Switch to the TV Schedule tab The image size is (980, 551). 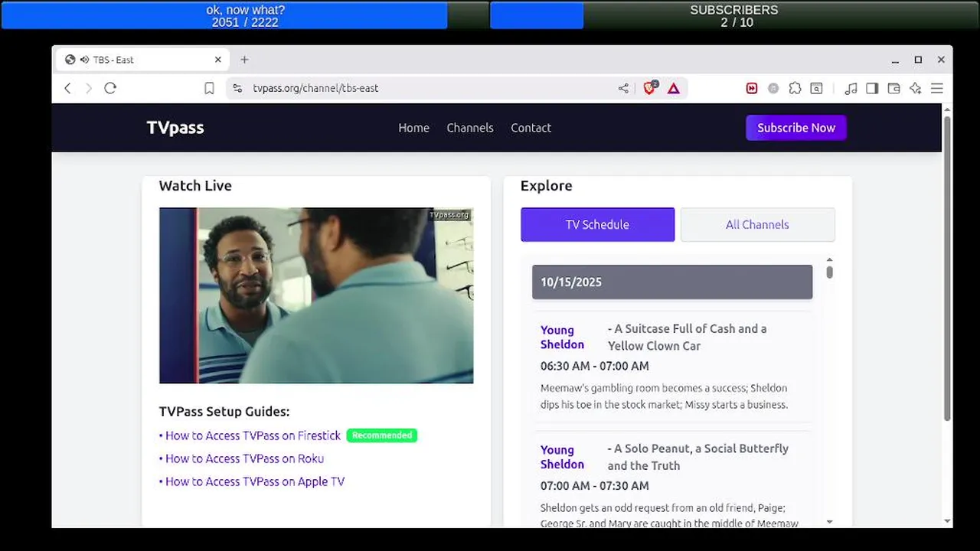[x=597, y=224]
